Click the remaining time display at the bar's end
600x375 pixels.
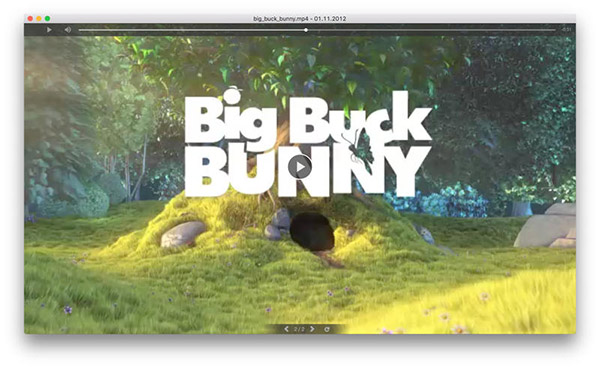coord(566,29)
